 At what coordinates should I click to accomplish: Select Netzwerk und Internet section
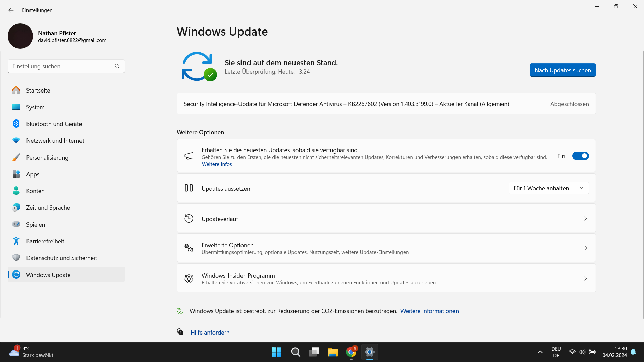[x=55, y=140]
